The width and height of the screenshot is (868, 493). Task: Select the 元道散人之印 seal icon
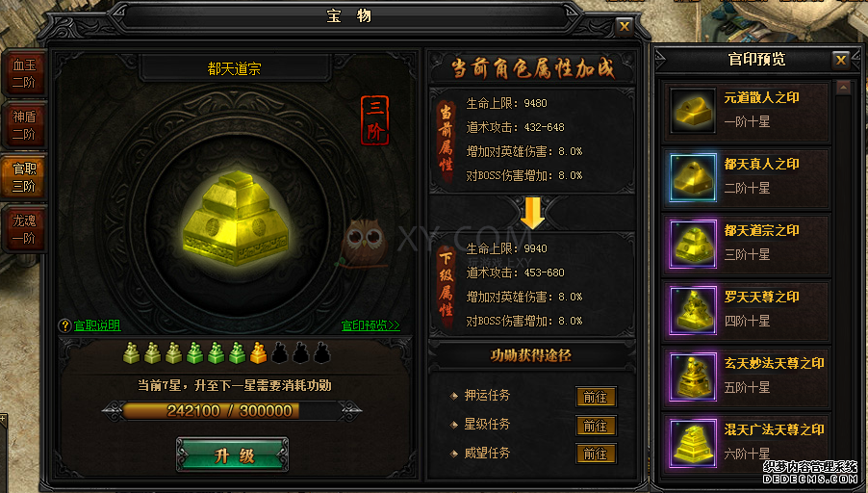(693, 112)
